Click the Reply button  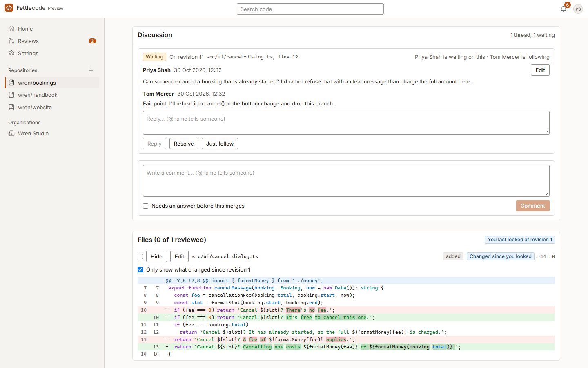pyautogui.click(x=154, y=144)
